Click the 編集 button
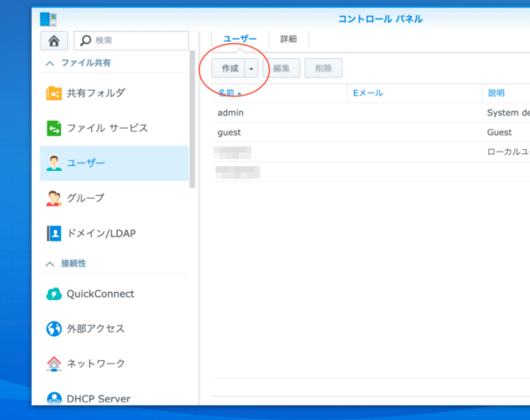Screen dimensions: 530x420 coord(281,69)
